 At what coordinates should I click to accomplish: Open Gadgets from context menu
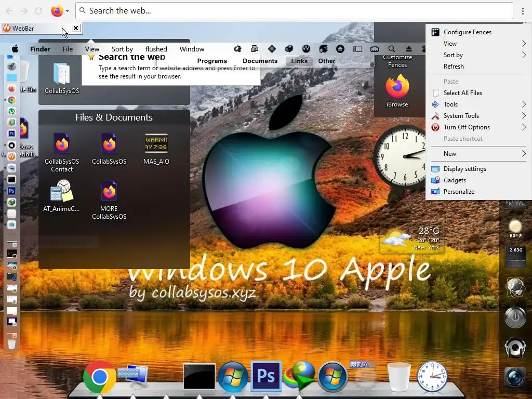478,180
